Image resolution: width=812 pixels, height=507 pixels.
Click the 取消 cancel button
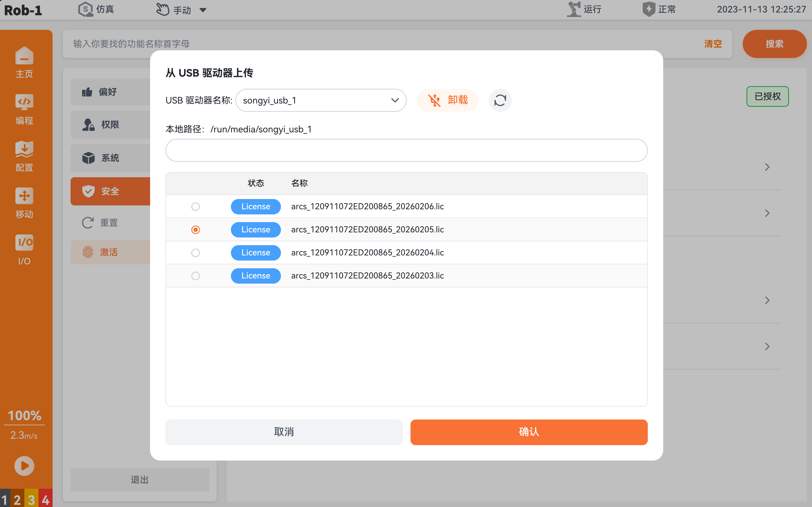click(284, 432)
